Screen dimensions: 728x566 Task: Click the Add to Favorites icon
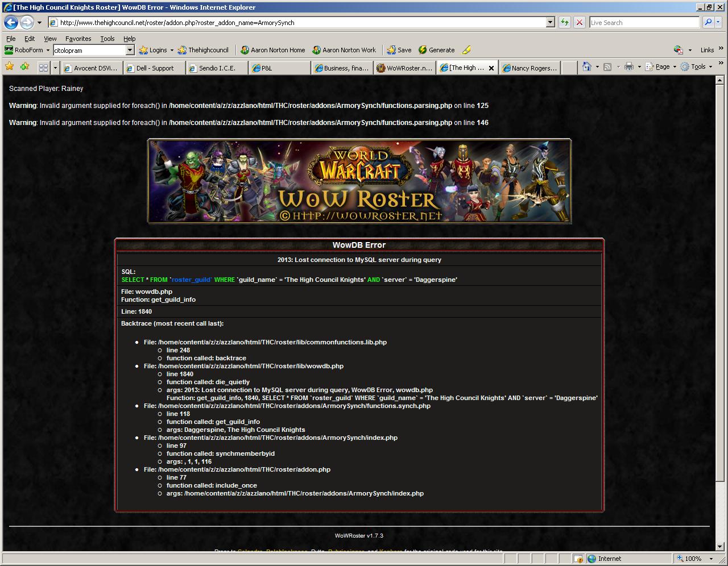pos(24,67)
